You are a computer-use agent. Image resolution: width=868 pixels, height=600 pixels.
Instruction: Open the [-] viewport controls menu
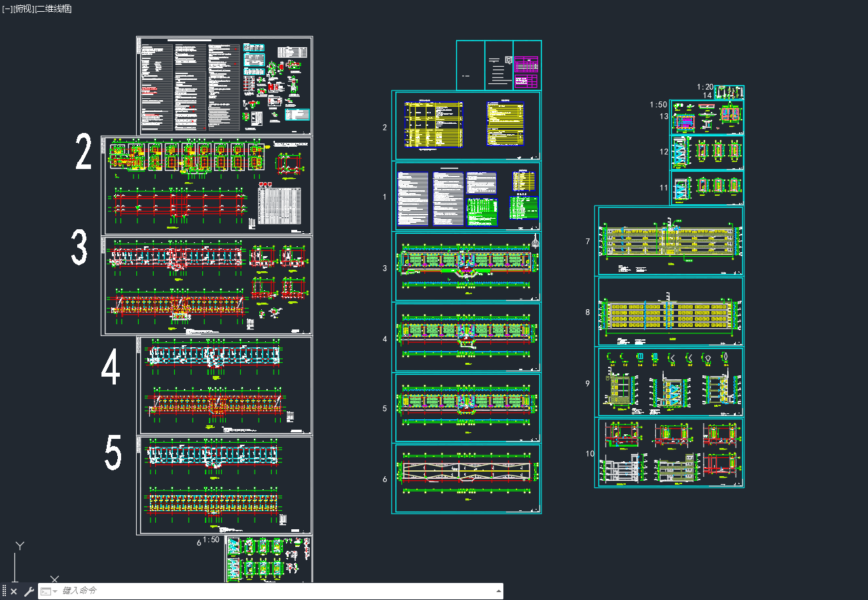pos(7,9)
